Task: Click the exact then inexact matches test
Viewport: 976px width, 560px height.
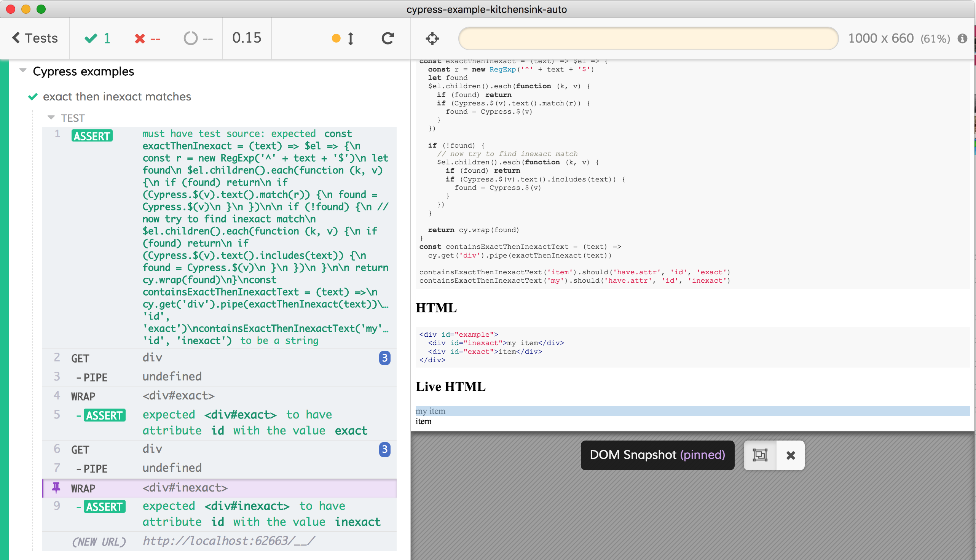Action: 117,97
